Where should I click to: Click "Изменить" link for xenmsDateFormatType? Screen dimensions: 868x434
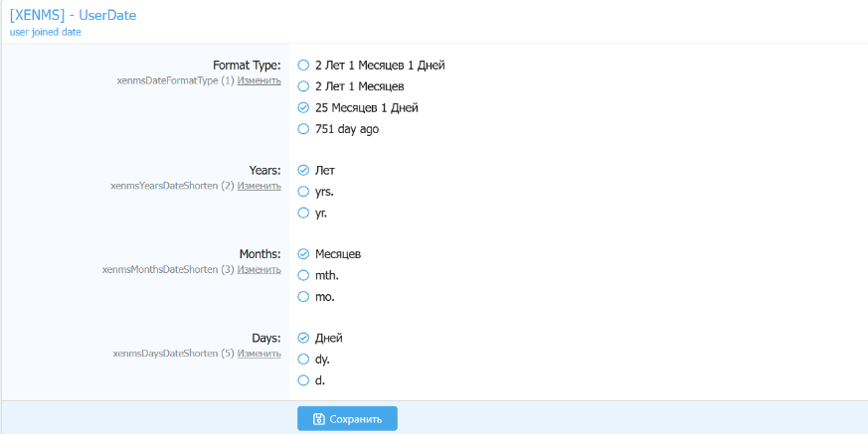coord(259,80)
